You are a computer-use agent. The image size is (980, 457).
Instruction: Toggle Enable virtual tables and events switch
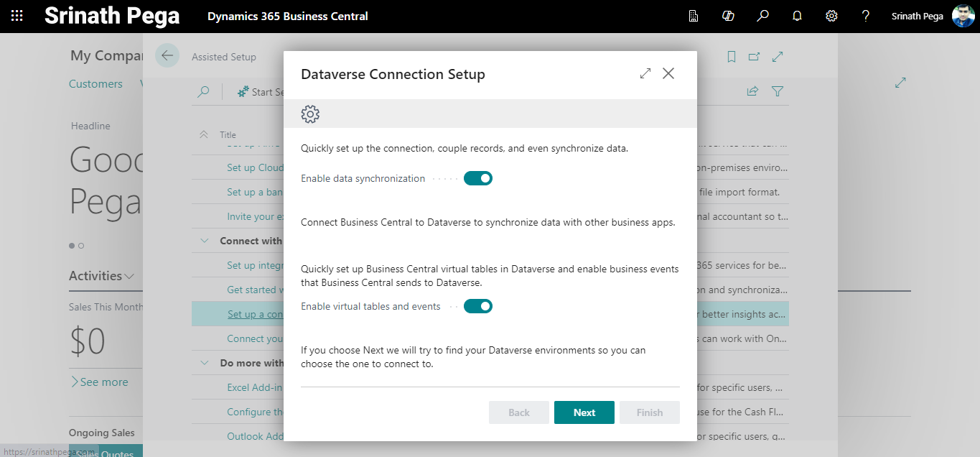[477, 306]
